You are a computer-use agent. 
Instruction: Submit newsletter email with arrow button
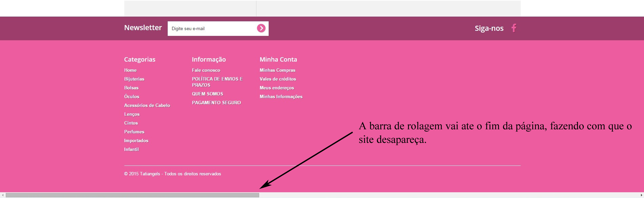[x=261, y=28]
